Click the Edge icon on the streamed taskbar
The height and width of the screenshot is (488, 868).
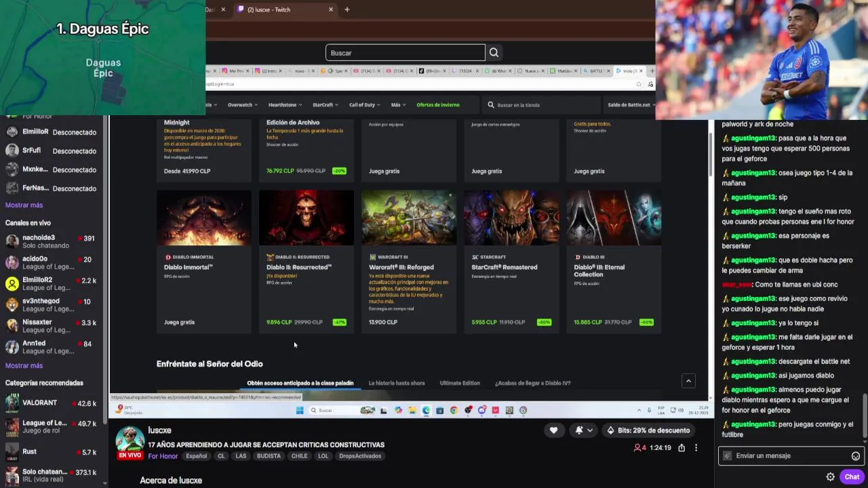tap(426, 410)
